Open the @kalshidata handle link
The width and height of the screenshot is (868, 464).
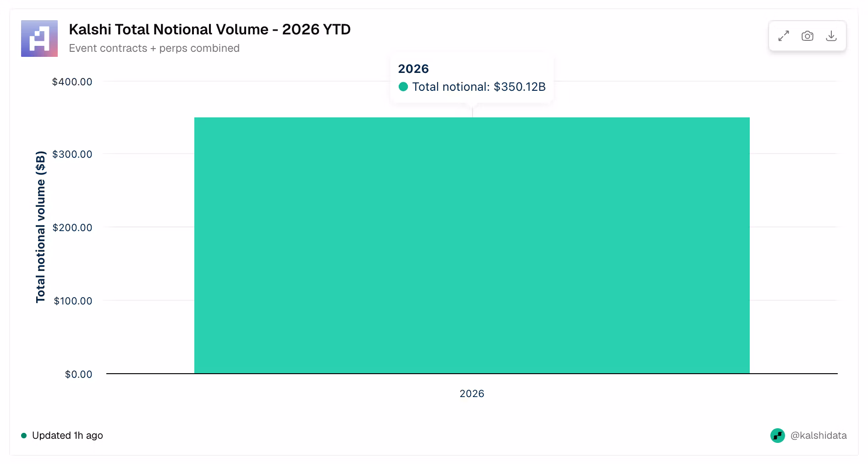click(x=819, y=436)
